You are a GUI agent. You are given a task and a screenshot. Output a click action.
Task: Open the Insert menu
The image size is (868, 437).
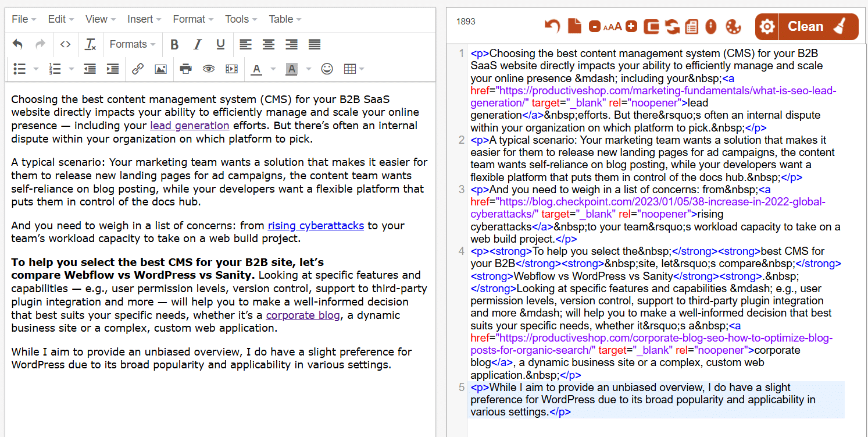tap(144, 19)
